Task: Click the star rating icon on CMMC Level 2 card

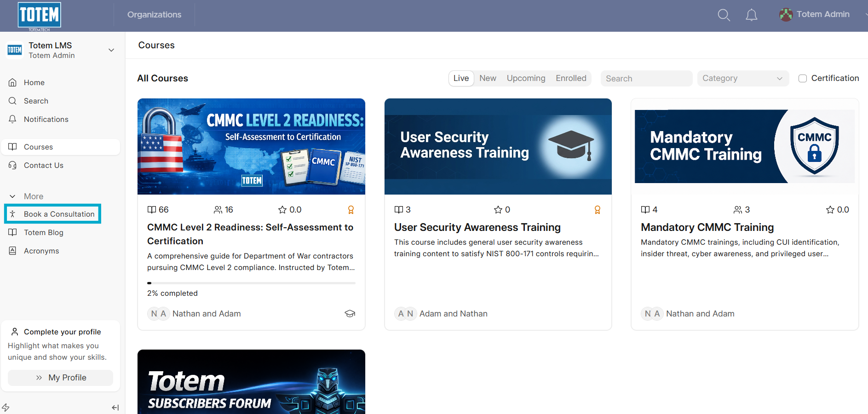Action: 282,210
